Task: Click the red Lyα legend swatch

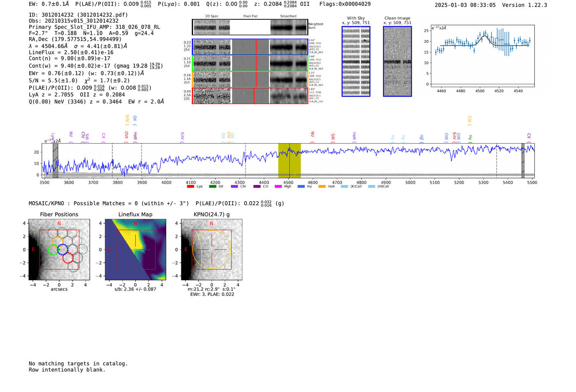Action: (190, 186)
